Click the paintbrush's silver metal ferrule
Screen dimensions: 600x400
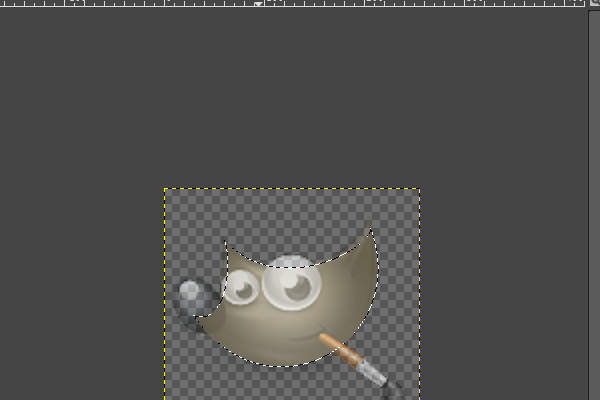click(x=370, y=374)
